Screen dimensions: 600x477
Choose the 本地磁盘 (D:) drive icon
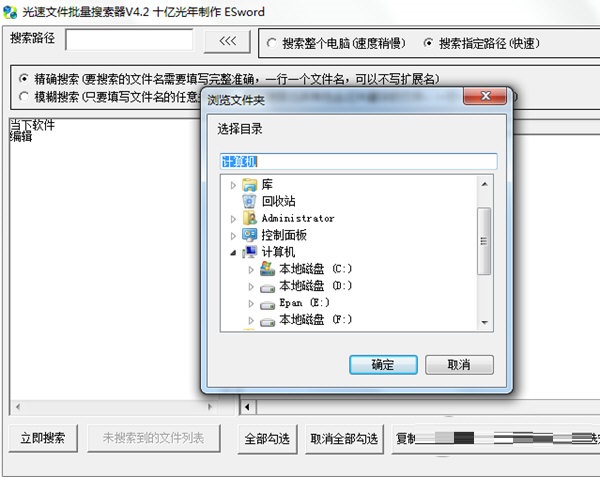click(267, 288)
